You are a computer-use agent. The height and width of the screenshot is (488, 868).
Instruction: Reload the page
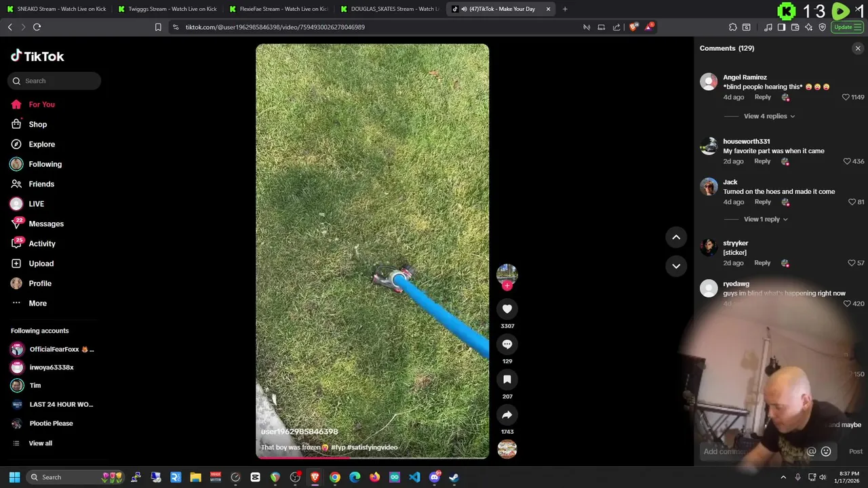coord(37,27)
